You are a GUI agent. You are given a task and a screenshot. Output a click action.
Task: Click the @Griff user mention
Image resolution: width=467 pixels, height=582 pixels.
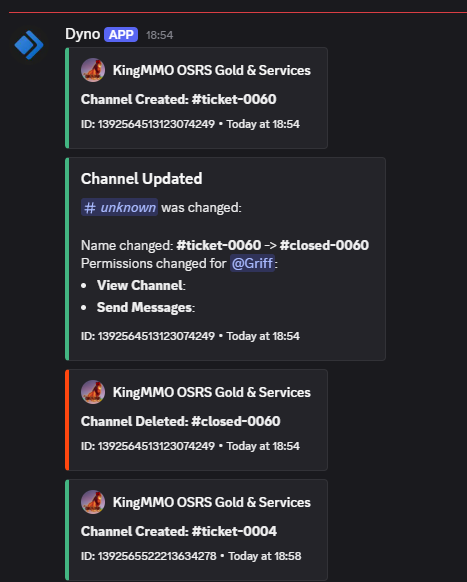coord(252,263)
